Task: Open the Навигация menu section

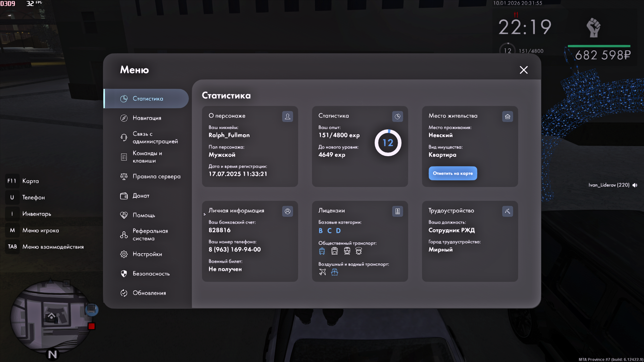Action: [147, 118]
